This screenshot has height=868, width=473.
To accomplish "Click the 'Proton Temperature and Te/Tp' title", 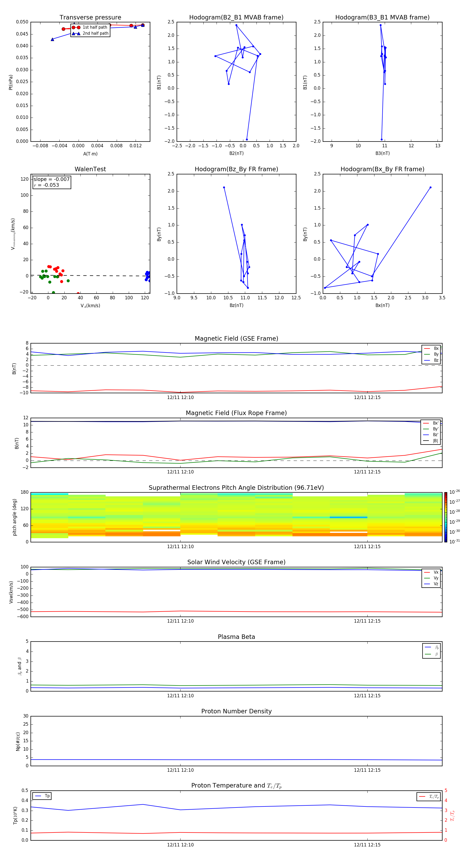I will point(236,785).
